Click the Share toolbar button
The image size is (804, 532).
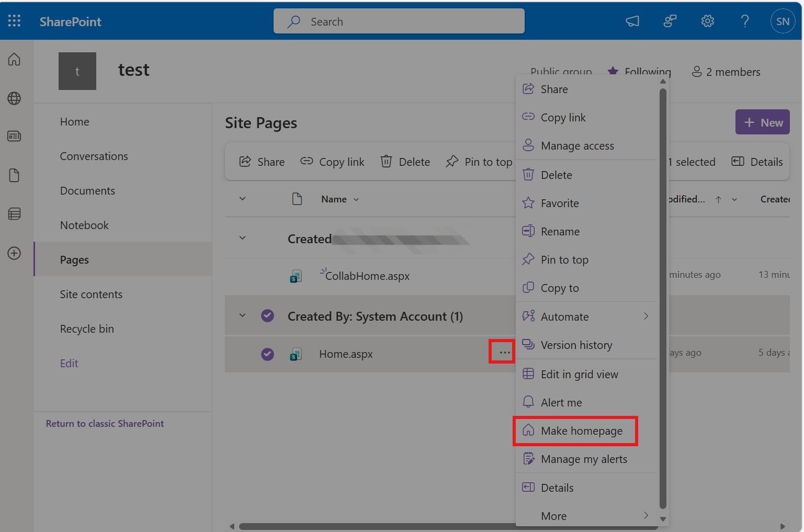(262, 162)
